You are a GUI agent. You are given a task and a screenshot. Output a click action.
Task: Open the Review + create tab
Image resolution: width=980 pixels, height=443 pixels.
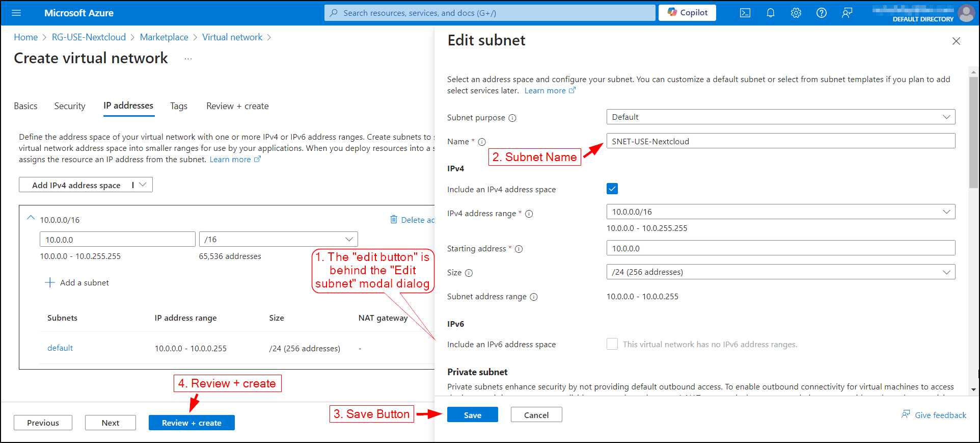coord(237,106)
